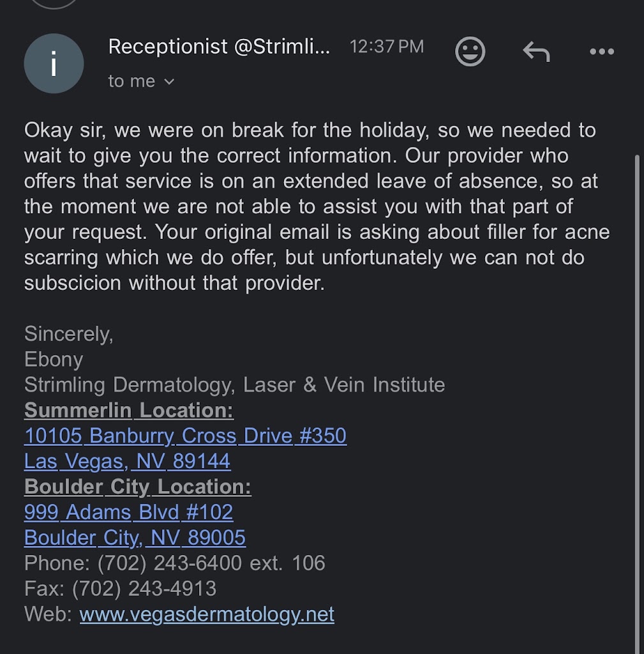
Task: Open the 10105 Banburry Cross Drive #350 link
Action: (185, 436)
